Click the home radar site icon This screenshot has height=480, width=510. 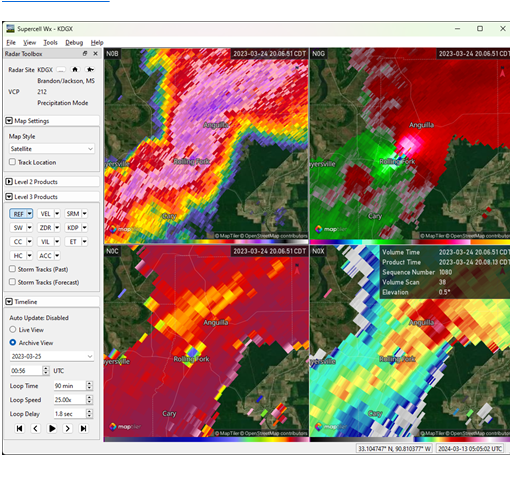[x=75, y=69]
